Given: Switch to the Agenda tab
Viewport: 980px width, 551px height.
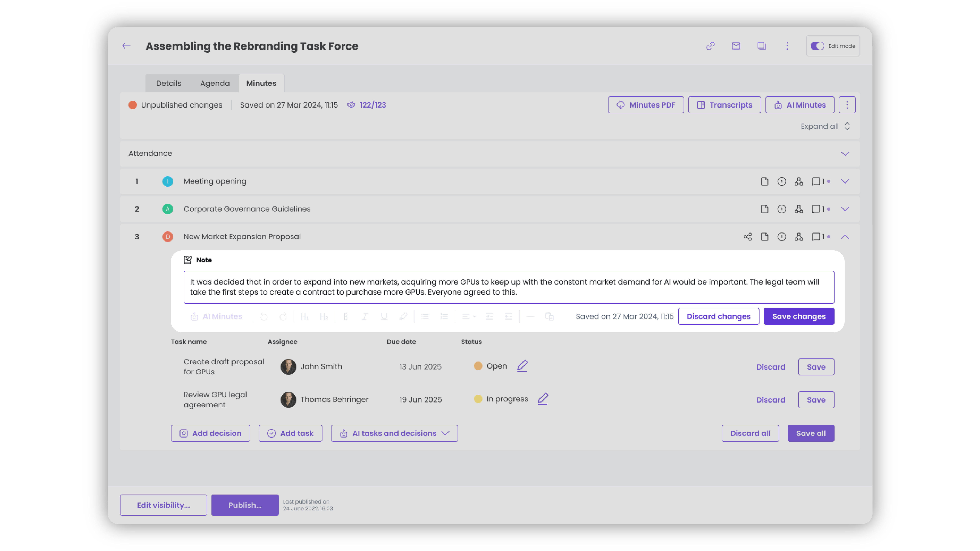Looking at the screenshot, I should click(215, 83).
